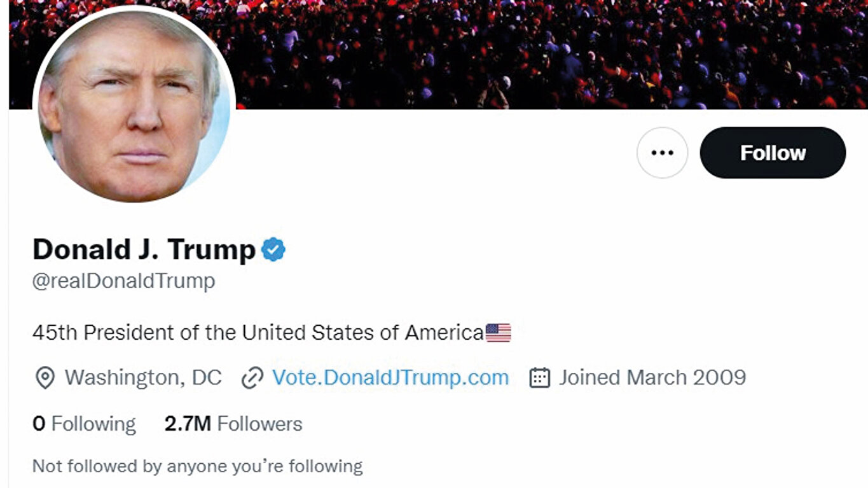Click the Donald J. Trump display name

(144, 249)
